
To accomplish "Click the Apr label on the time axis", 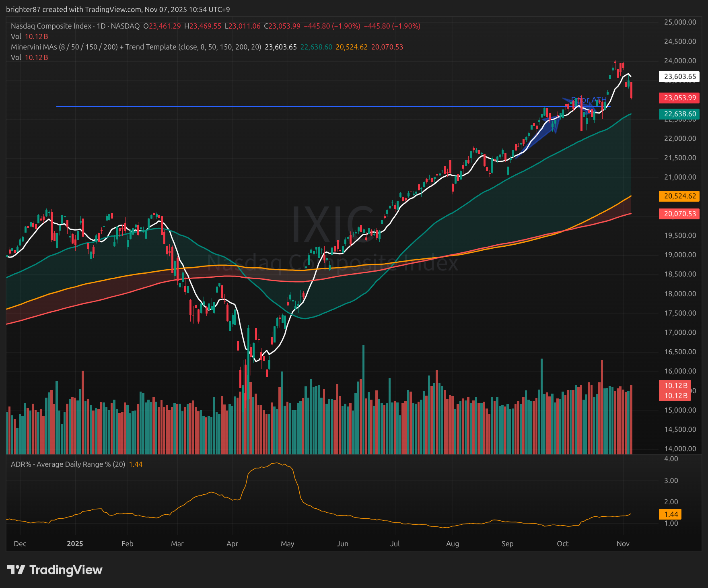I will pyautogui.click(x=232, y=544).
